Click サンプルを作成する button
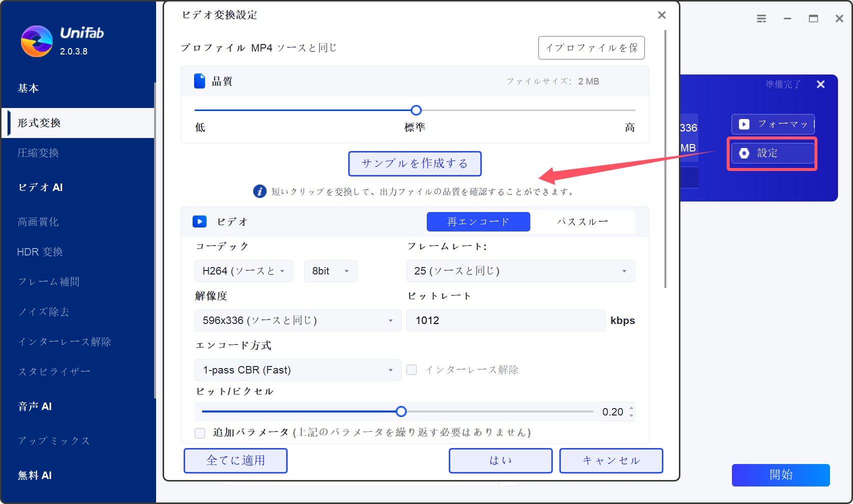Viewport: 853px width, 504px height. click(415, 163)
